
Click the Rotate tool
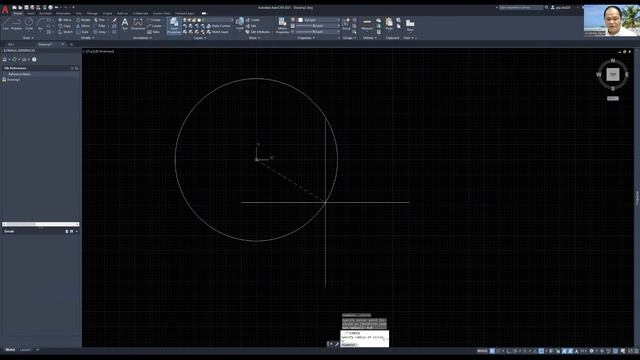[83, 20]
